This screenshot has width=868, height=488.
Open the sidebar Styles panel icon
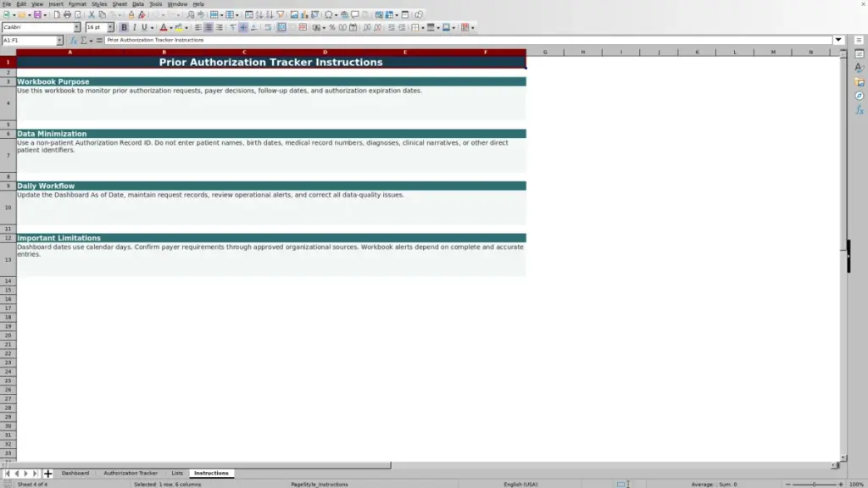[x=860, y=68]
